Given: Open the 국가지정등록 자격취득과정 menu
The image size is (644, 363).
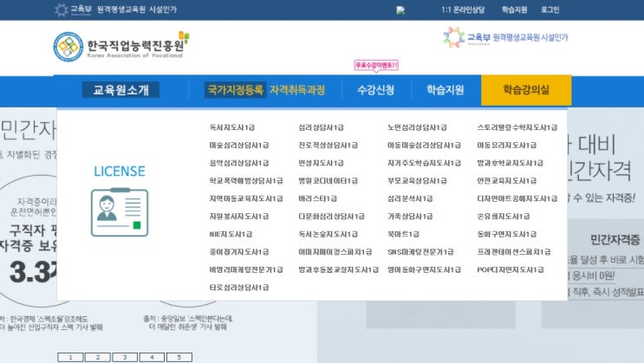Looking at the screenshot, I should click(265, 90).
